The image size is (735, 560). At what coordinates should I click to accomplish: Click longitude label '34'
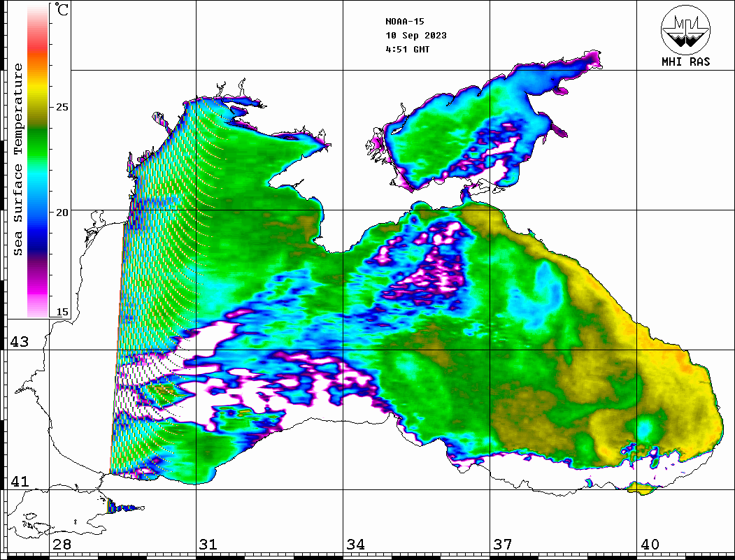356,544
